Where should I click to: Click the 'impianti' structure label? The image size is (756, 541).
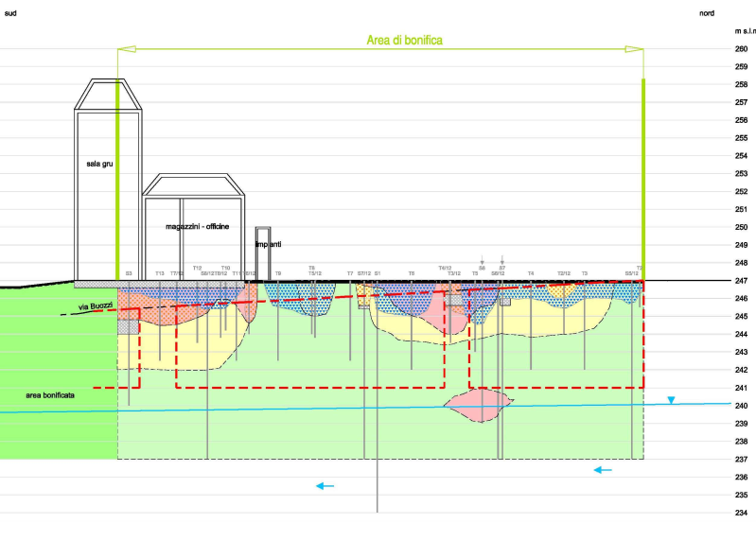point(268,244)
